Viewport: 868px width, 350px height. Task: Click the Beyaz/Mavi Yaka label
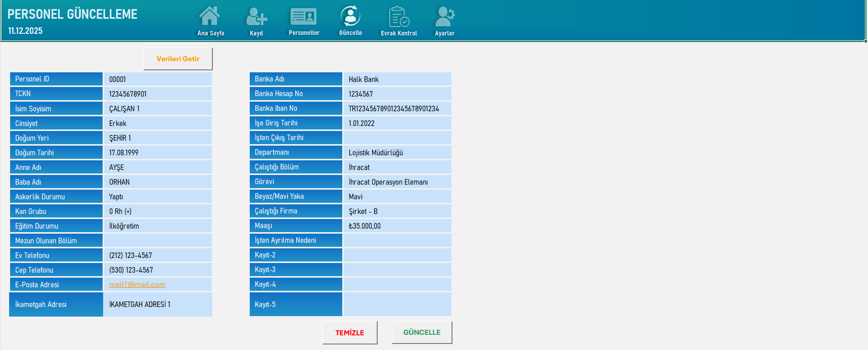click(x=296, y=196)
